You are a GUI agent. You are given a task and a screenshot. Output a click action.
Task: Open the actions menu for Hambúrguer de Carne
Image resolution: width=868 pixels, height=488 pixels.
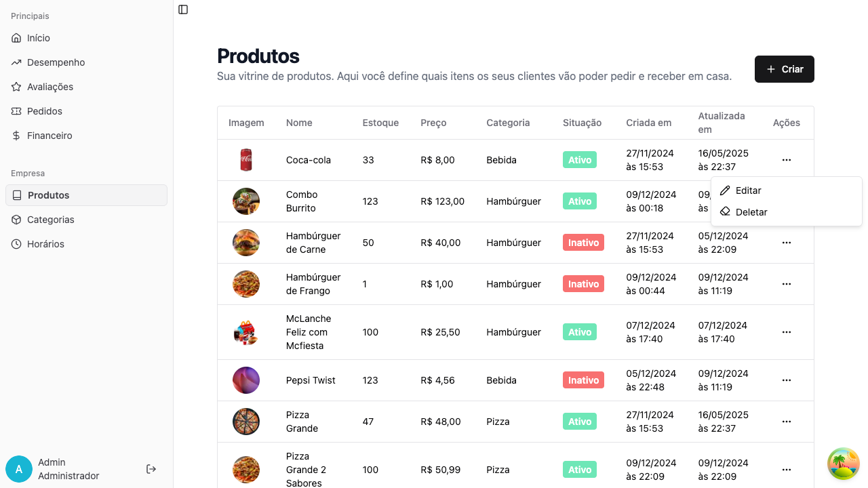[786, 243]
